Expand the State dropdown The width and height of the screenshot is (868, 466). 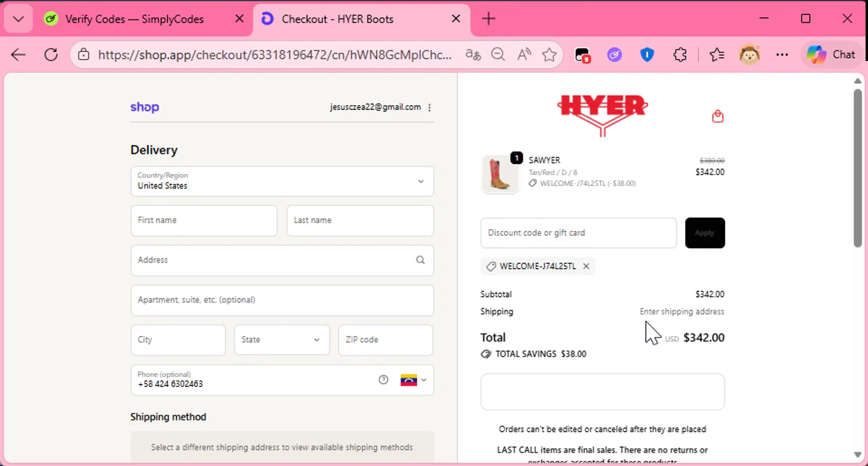tap(282, 340)
